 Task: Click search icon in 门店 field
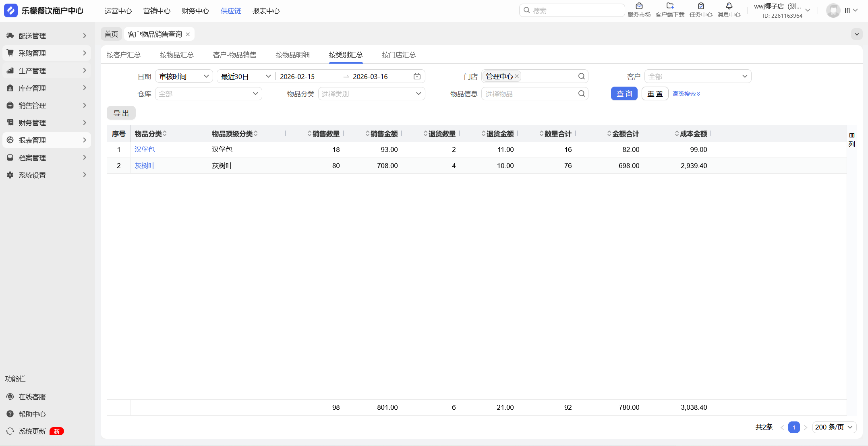coord(581,77)
